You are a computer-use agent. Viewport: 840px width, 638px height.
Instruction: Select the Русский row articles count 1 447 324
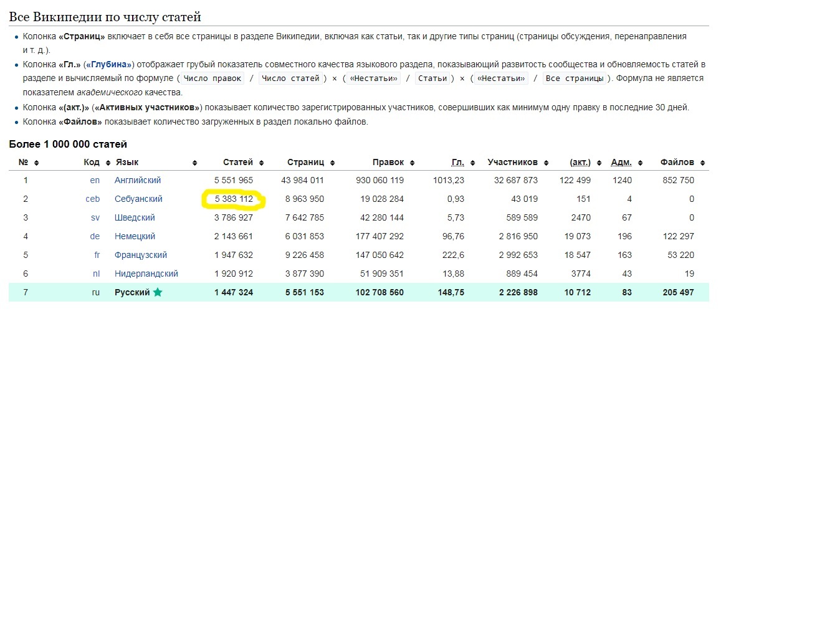(234, 292)
